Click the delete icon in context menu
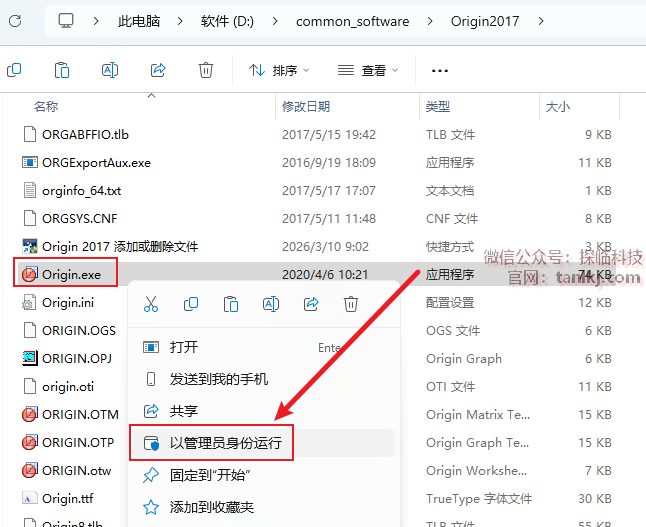 351,304
